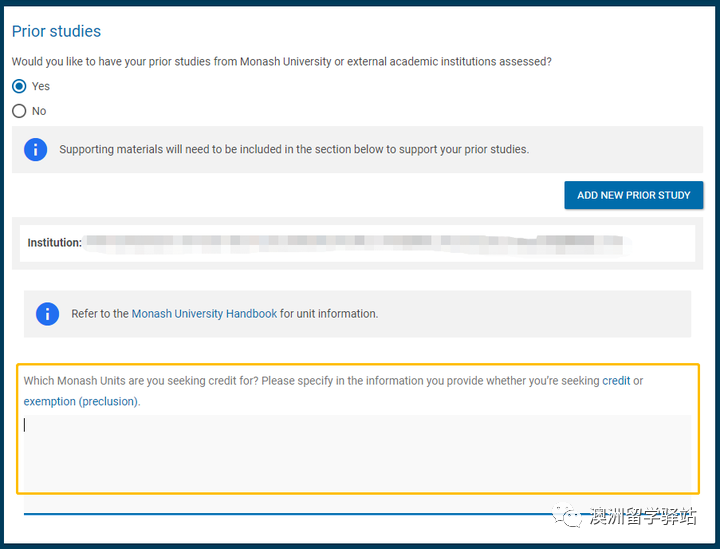The image size is (720, 549).
Task: Click the WeChat logo in the watermark
Action: [574, 516]
